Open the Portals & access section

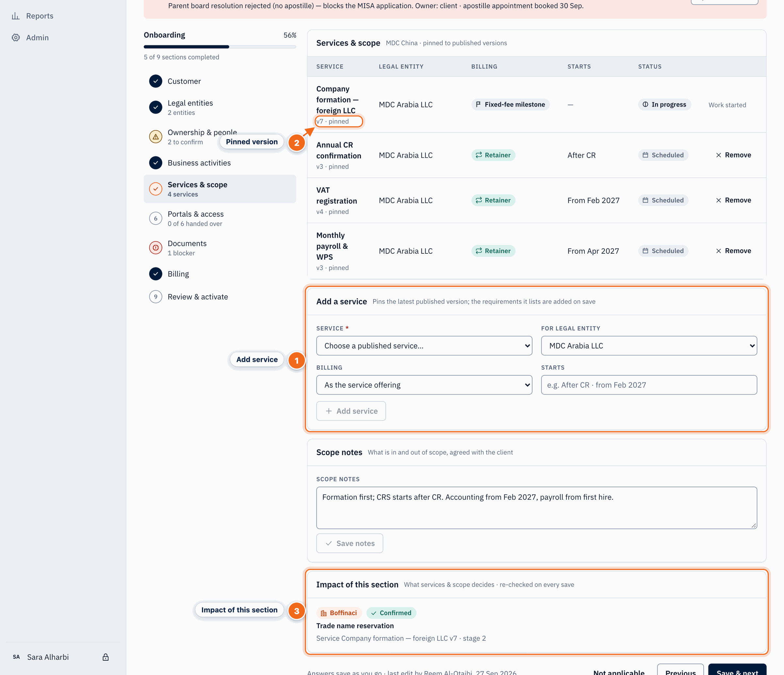[220, 218]
